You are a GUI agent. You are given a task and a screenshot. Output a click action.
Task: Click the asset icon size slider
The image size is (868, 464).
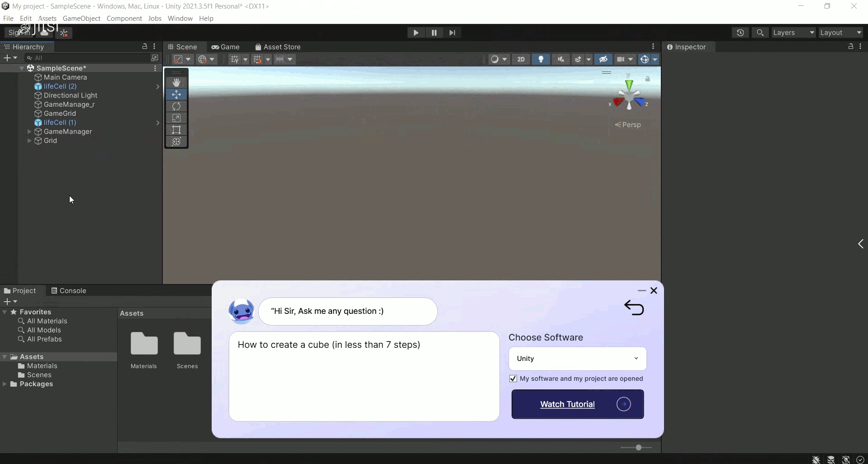click(638, 448)
